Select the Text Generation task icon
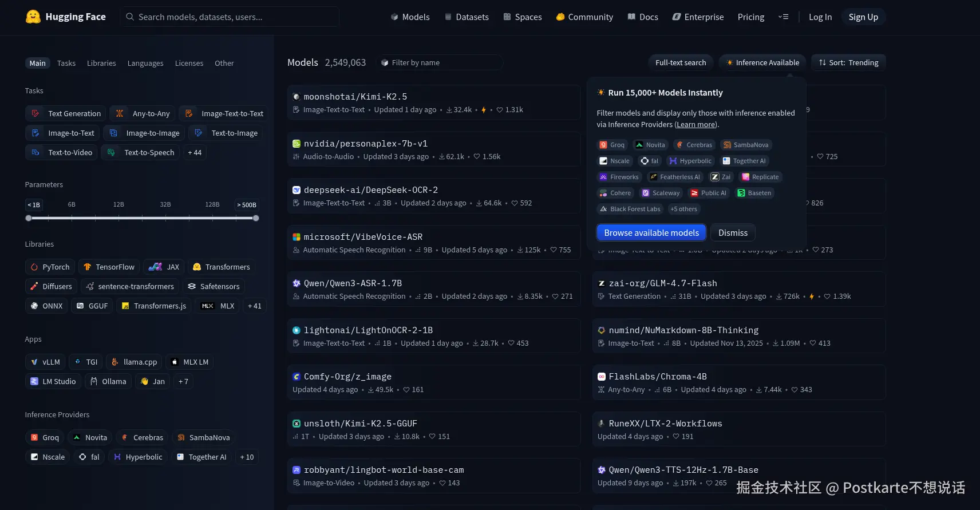This screenshot has width=980, height=510. (35, 113)
